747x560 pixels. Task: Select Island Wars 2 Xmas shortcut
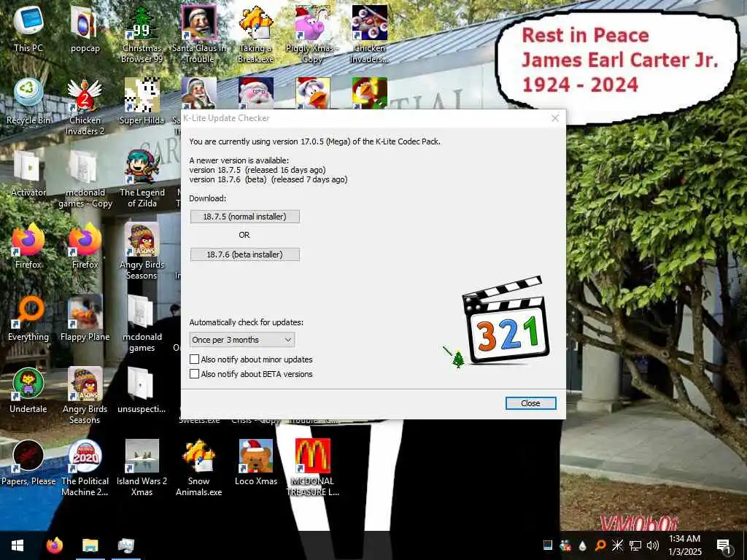click(142, 467)
